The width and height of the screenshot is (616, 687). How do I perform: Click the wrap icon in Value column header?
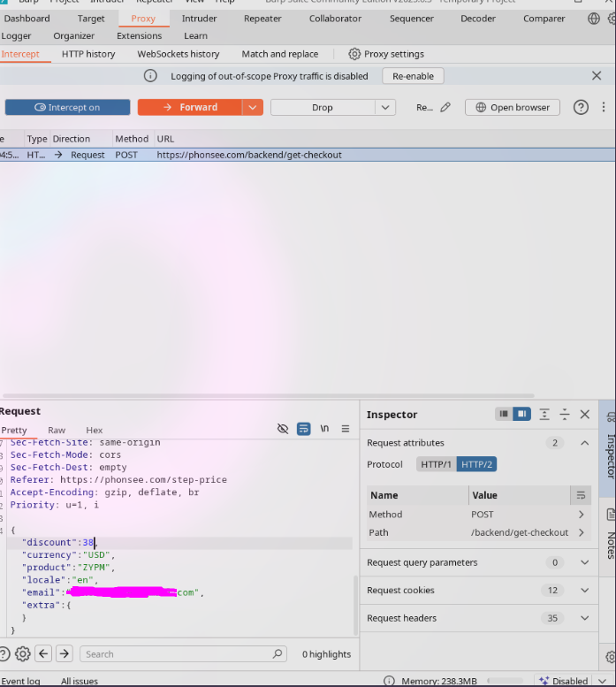pos(581,495)
